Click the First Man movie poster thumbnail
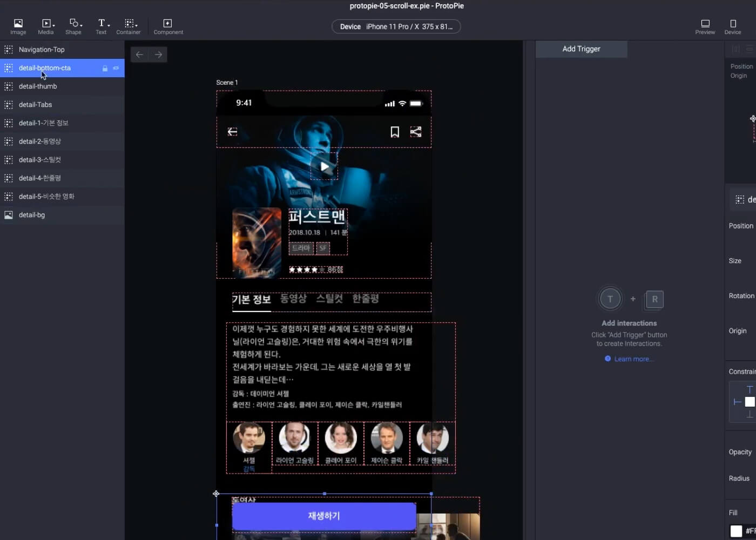Screen dimensions: 756x540 click(256, 242)
